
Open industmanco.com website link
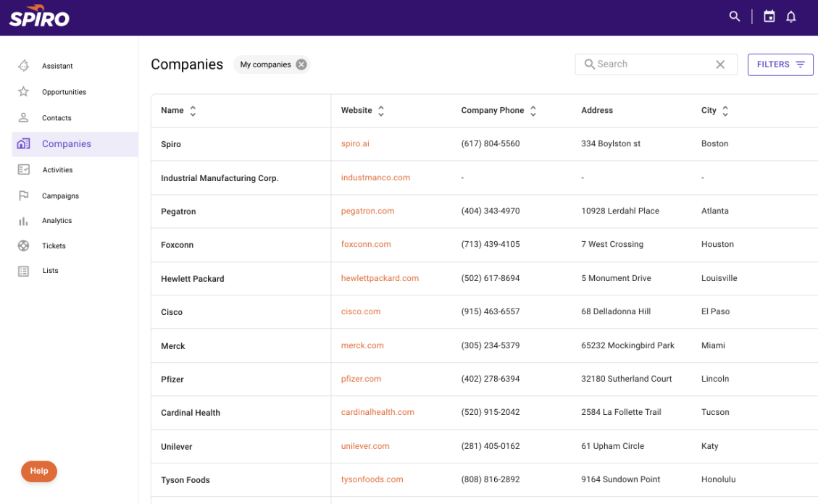(x=375, y=177)
